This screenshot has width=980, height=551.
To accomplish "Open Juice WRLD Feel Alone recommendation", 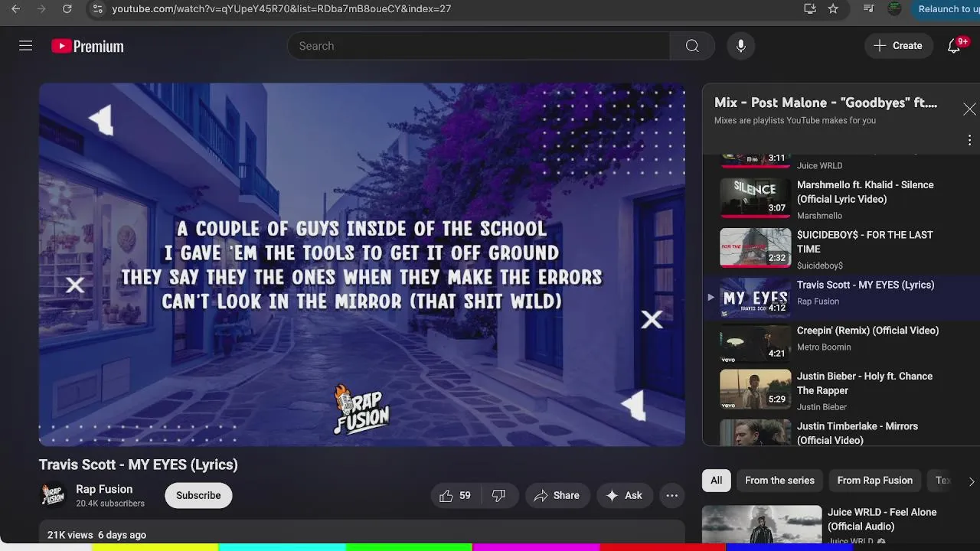I will click(x=882, y=520).
